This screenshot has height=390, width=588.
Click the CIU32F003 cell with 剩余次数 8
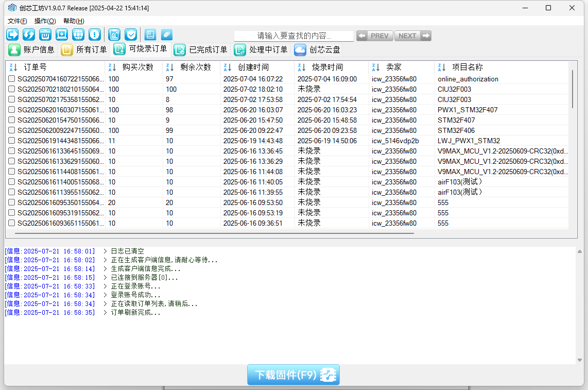click(x=454, y=99)
